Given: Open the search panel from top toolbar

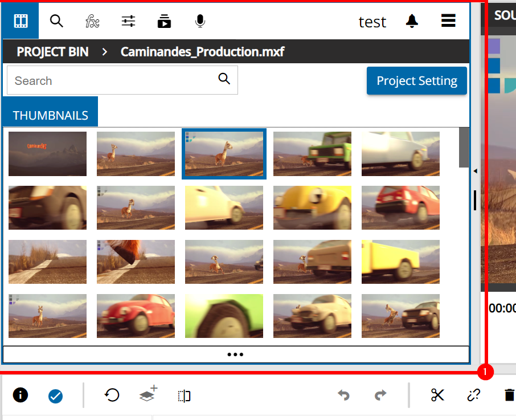Looking at the screenshot, I should 56,21.
